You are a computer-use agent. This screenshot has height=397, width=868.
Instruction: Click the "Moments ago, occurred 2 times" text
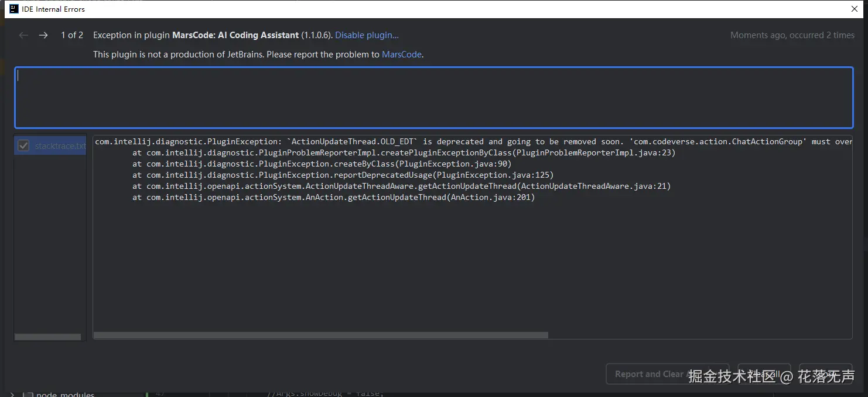pyautogui.click(x=792, y=35)
